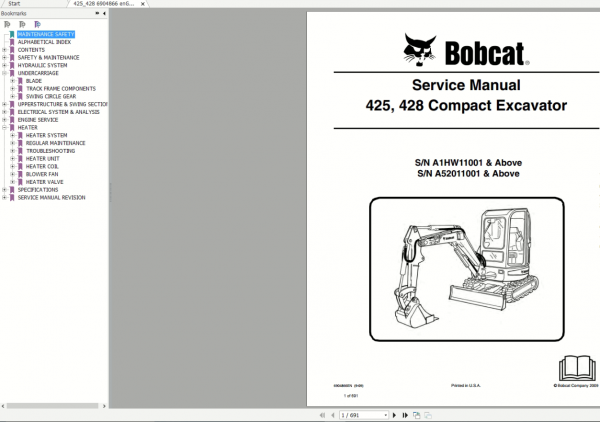This screenshot has height=422, width=600.
Task: Open the TROUBLESHOOTING bookmark
Action: coord(51,151)
